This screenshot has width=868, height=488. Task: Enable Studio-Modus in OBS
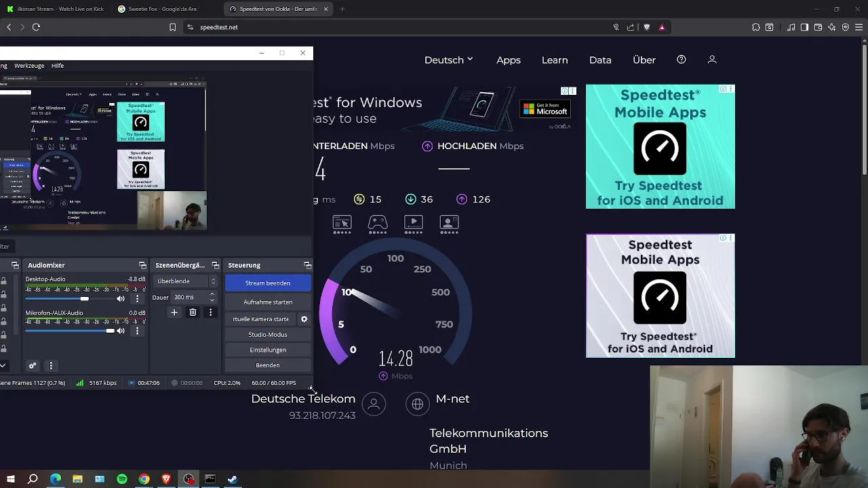click(x=268, y=335)
